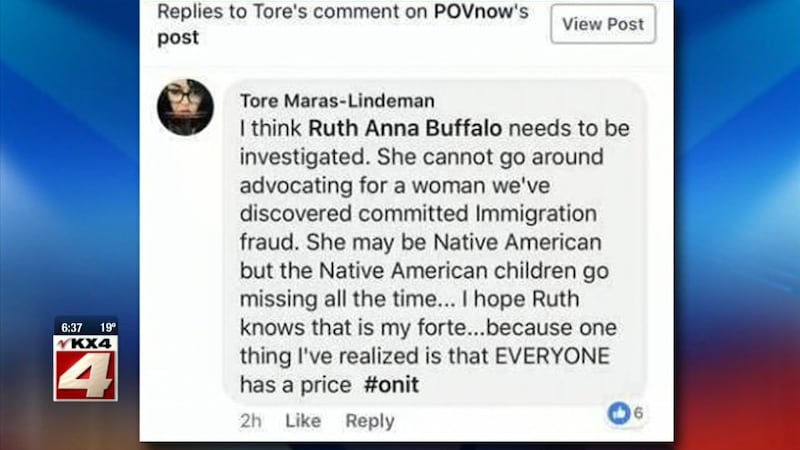Click the KX4 station label
This screenshot has width=800, height=450.
click(86, 343)
